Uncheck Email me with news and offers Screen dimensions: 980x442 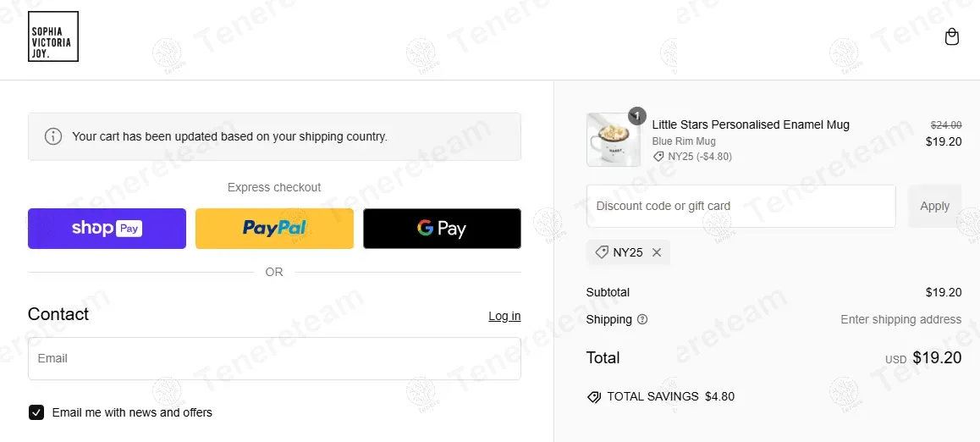coord(36,412)
